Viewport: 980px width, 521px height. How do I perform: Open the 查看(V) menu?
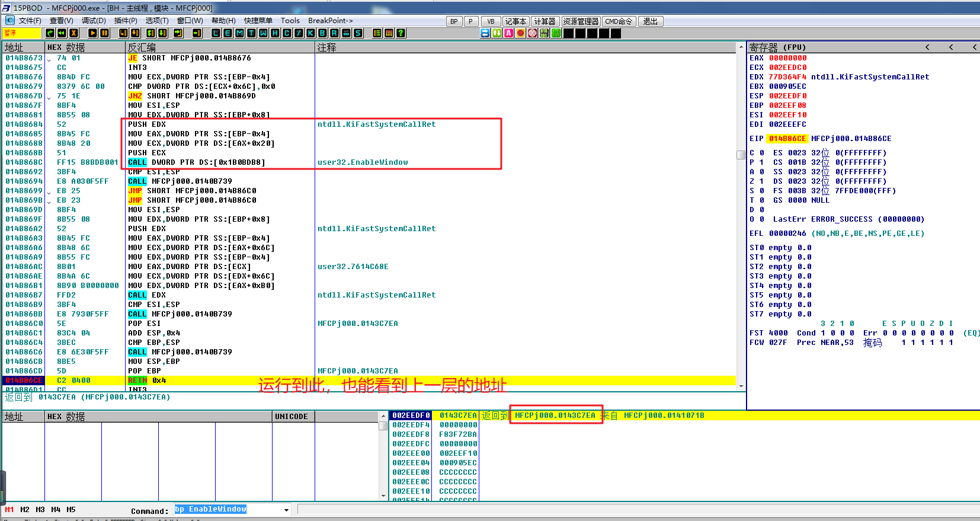coord(62,21)
